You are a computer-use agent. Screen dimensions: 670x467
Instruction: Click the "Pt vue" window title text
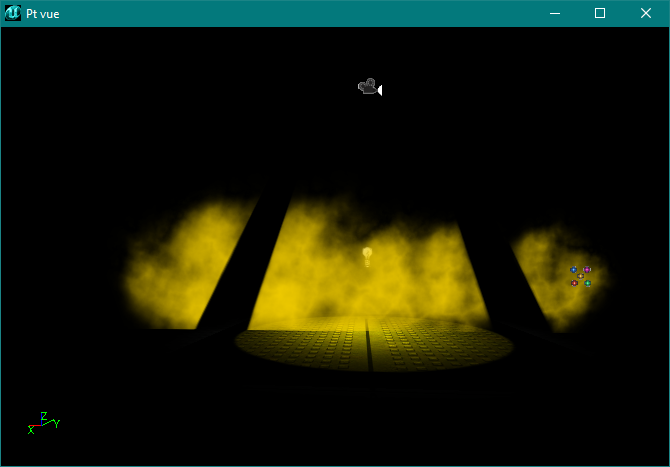click(42, 13)
